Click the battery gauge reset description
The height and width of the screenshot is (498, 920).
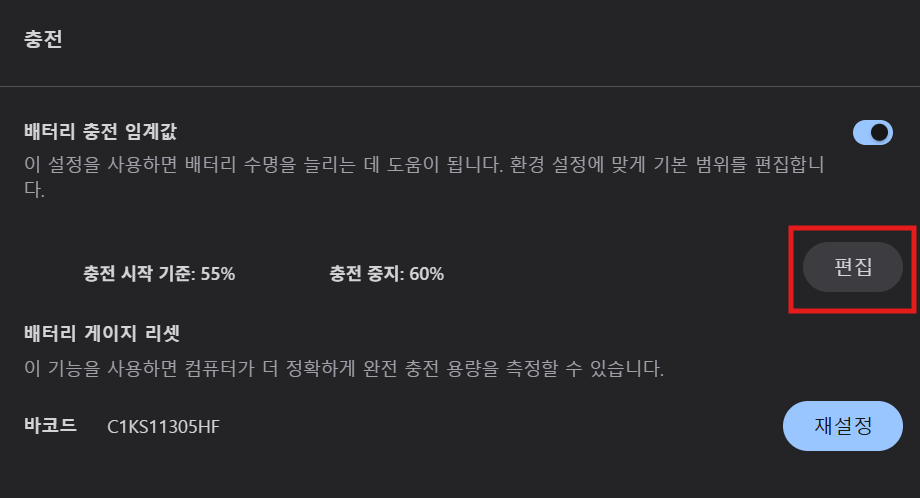click(x=343, y=369)
